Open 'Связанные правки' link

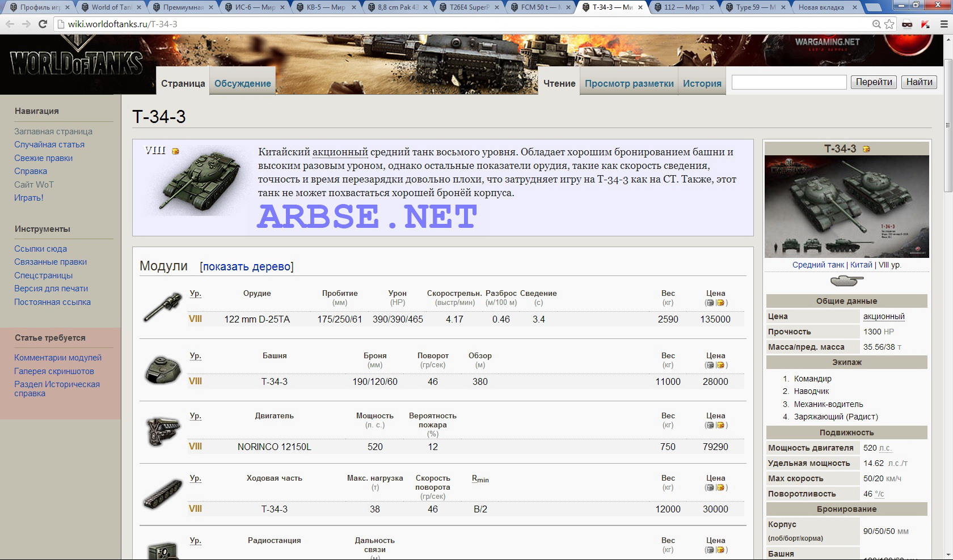[x=50, y=262]
